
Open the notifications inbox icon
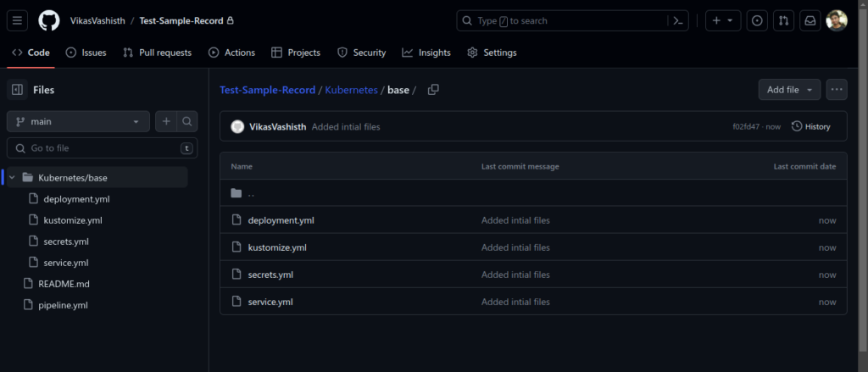tap(810, 20)
